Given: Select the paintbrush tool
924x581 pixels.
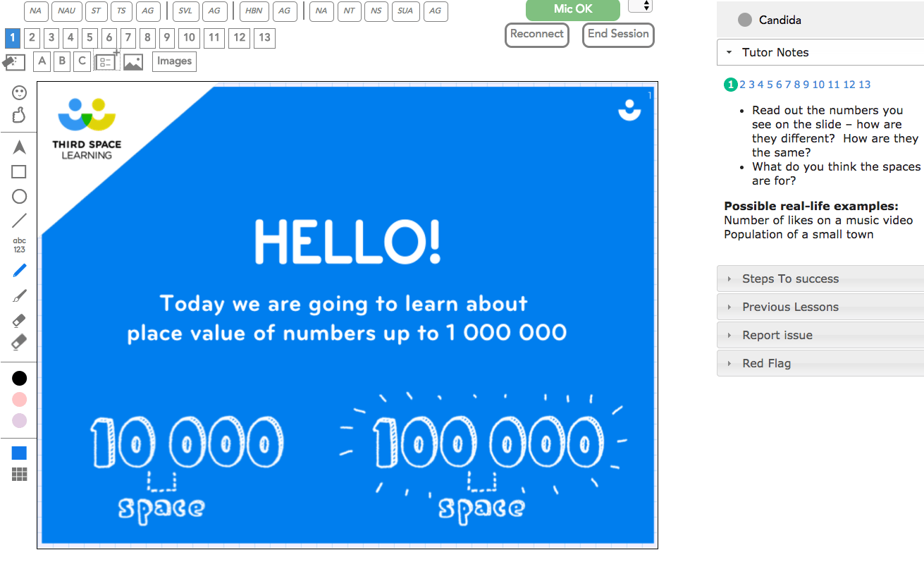Looking at the screenshot, I should click(x=20, y=296).
